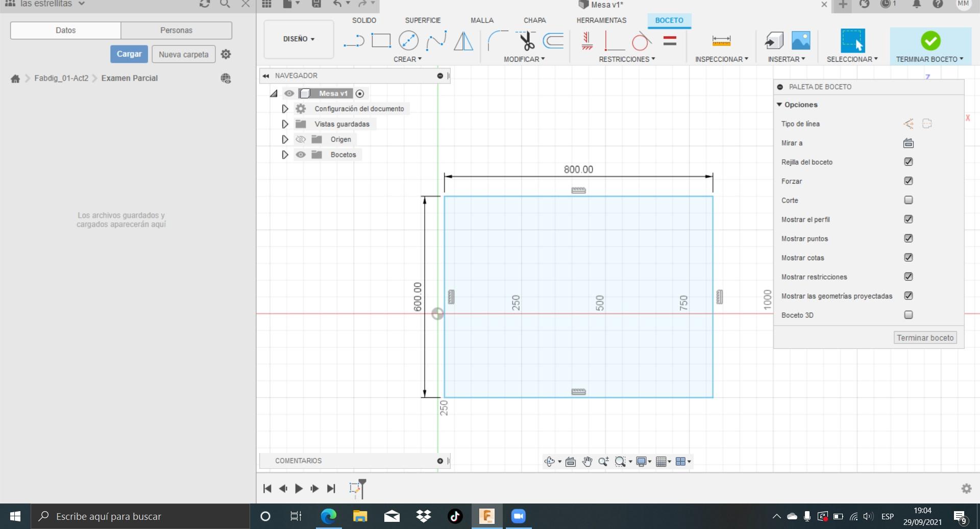The height and width of the screenshot is (529, 980).
Task: Select the Rectangle sketch tool
Action: tap(381, 41)
